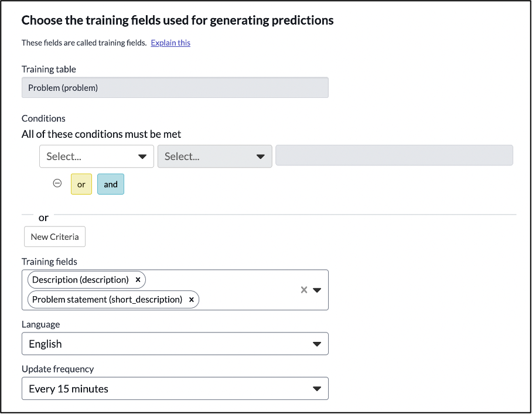Open the Update frequency dropdown
The width and height of the screenshot is (532, 414).
[175, 389]
